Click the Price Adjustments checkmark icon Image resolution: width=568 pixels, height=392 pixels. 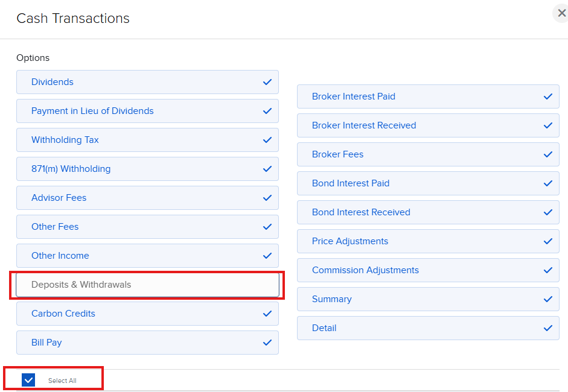click(547, 241)
